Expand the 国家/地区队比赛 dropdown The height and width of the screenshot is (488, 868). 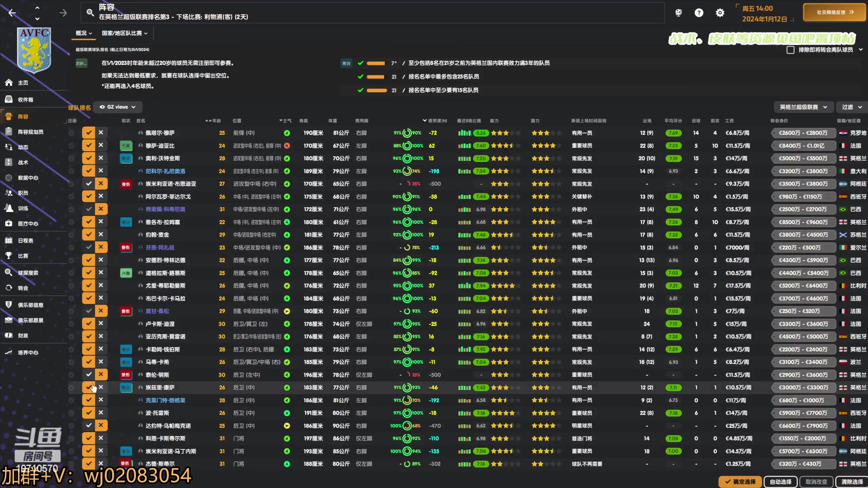[x=125, y=33]
